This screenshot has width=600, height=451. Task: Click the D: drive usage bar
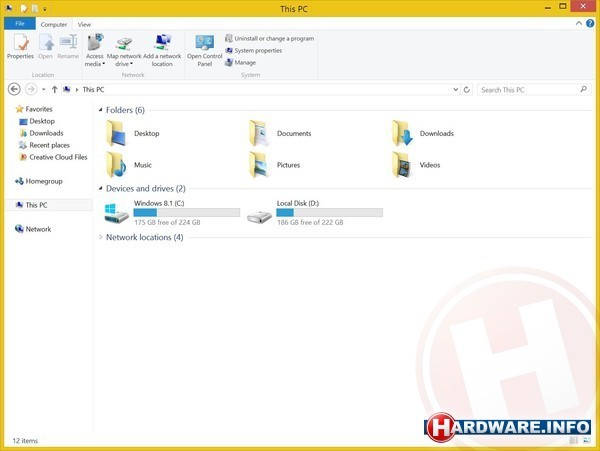tap(329, 213)
